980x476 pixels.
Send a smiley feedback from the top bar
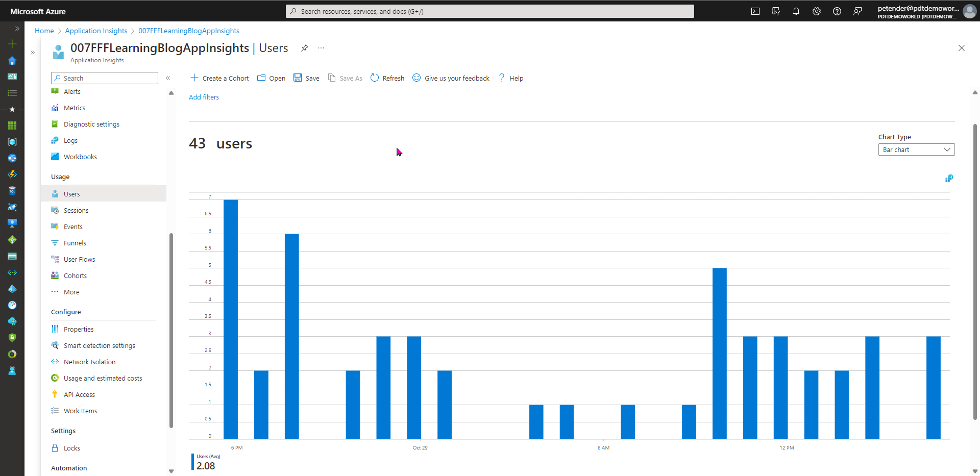857,11
